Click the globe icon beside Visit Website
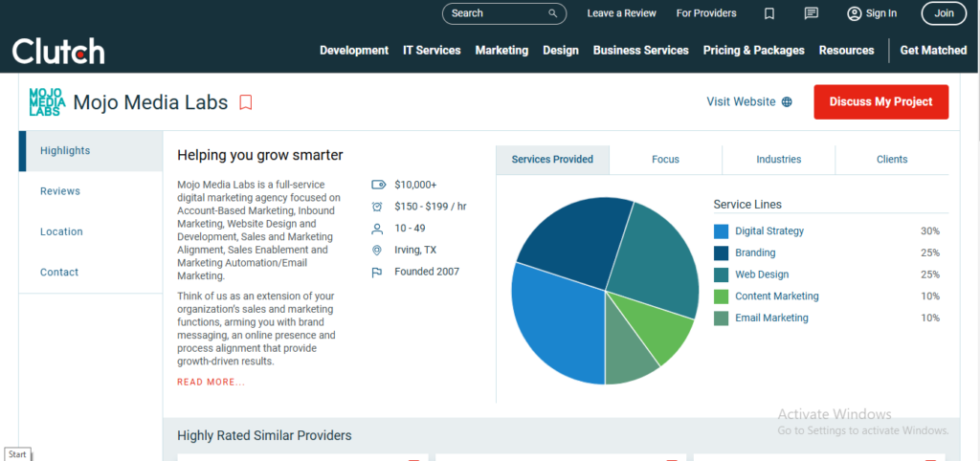 click(787, 101)
